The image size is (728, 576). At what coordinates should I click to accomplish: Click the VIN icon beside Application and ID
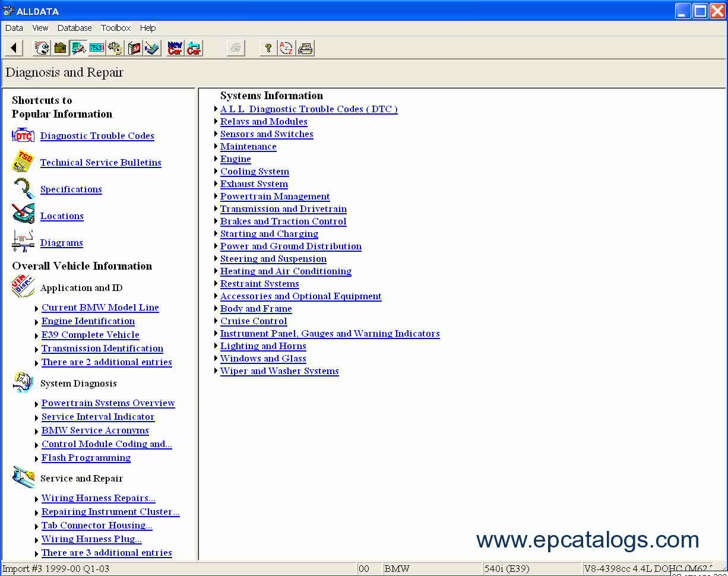point(23,287)
